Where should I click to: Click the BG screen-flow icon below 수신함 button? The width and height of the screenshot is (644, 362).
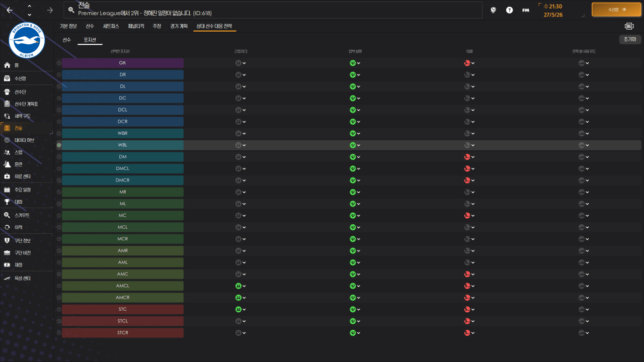point(629,26)
